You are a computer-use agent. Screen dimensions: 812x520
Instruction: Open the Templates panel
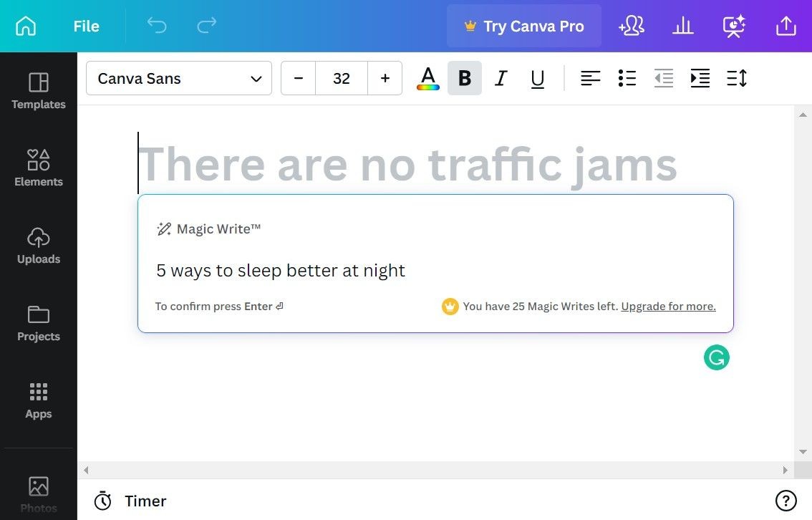point(39,91)
